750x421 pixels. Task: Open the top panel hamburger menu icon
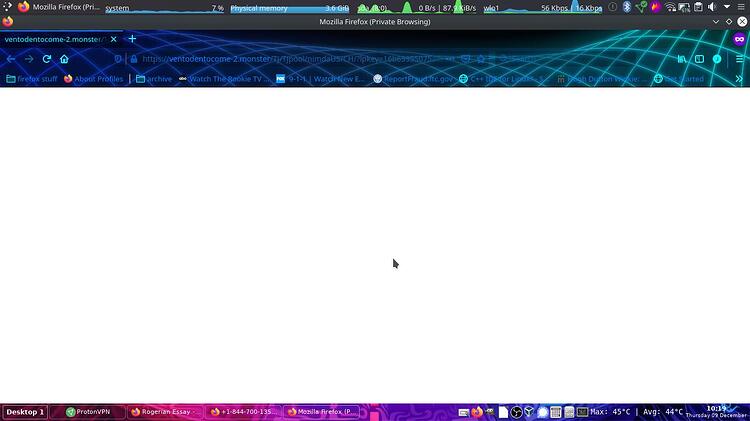click(x=741, y=7)
